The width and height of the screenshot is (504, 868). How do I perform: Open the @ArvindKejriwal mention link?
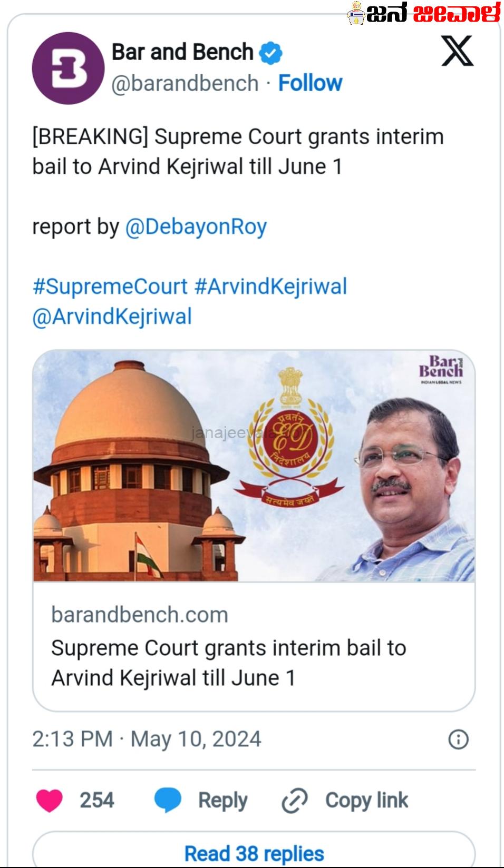tap(112, 317)
